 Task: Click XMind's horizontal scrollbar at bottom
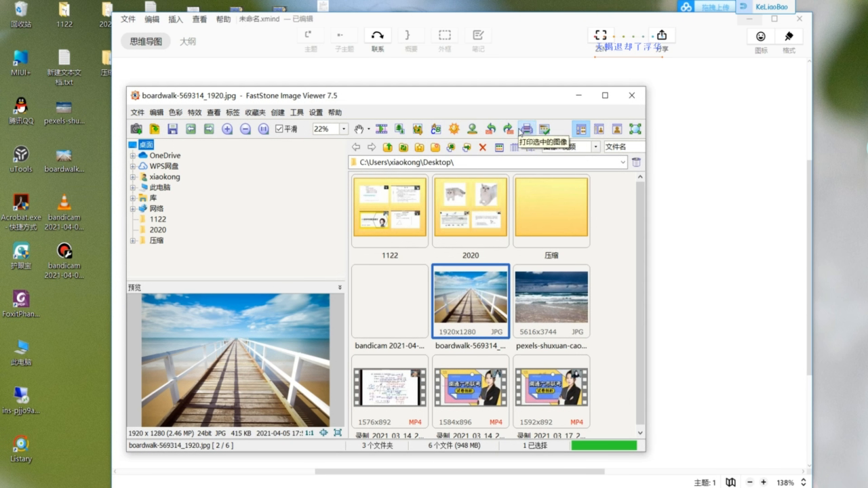tap(459, 472)
